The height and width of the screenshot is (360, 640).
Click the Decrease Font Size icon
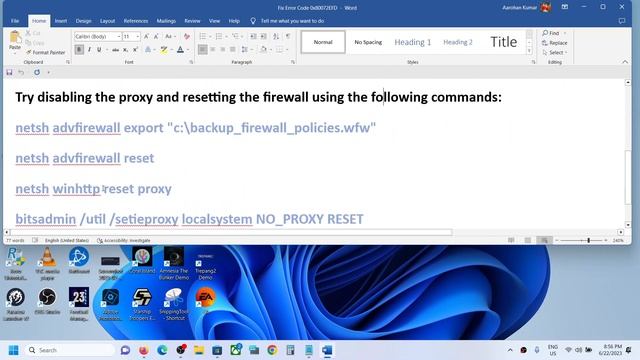[156, 36]
